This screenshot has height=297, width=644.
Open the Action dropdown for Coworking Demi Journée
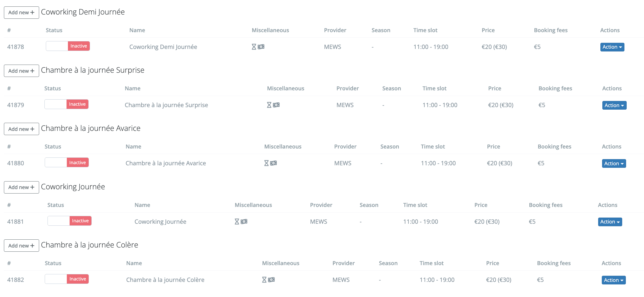point(612,47)
